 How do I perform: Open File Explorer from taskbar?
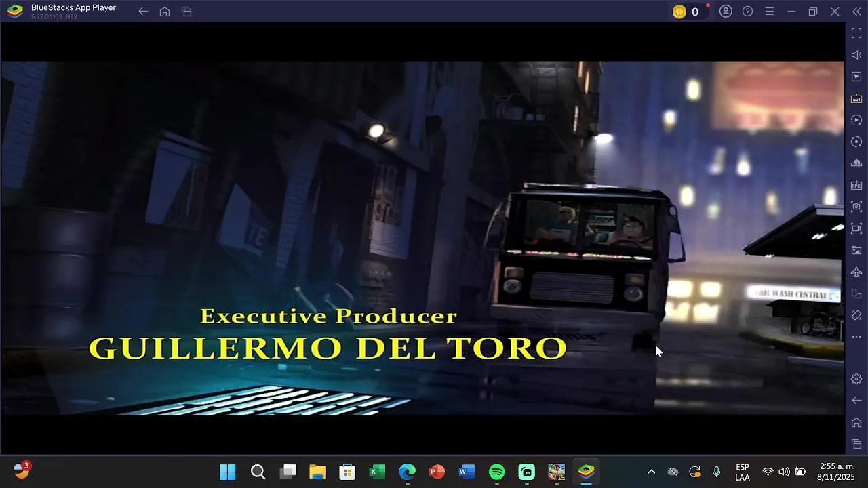317,472
